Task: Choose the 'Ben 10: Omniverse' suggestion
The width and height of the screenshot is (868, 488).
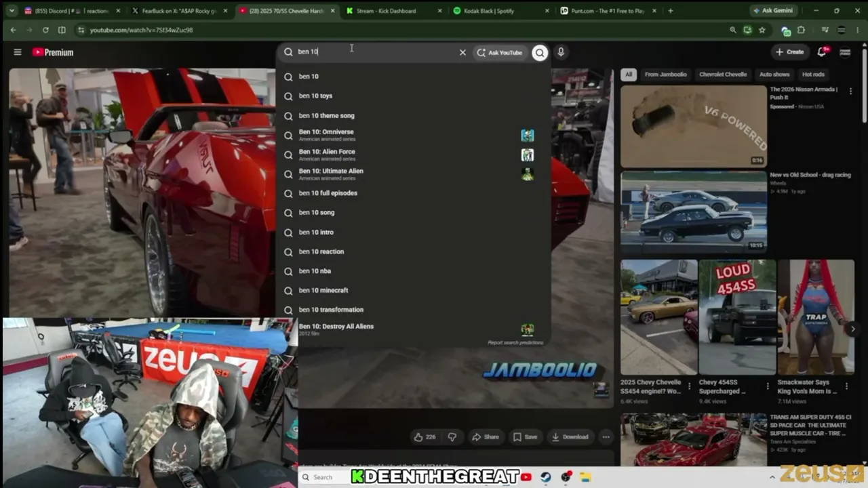Action: (414, 135)
